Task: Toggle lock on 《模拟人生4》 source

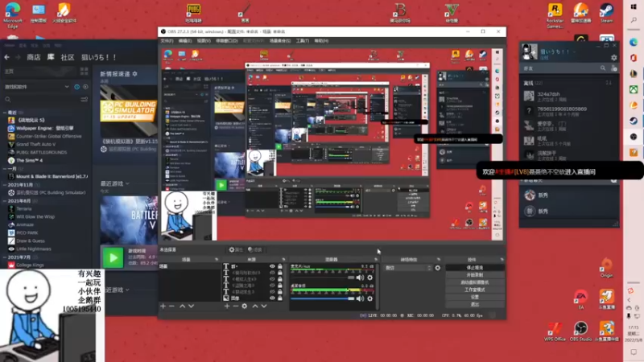Action: (280, 279)
